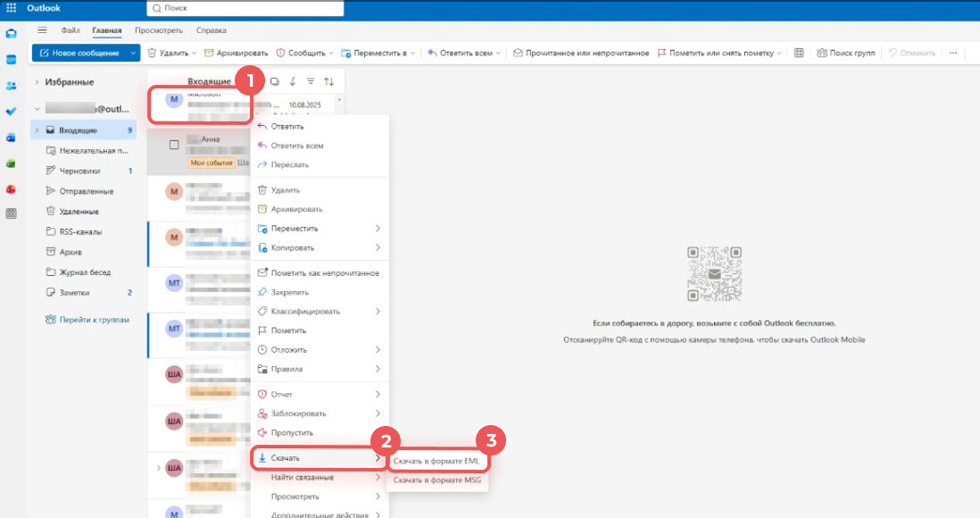Click the Архивировать toolbar button
This screenshot has height=518, width=980.
click(x=237, y=53)
